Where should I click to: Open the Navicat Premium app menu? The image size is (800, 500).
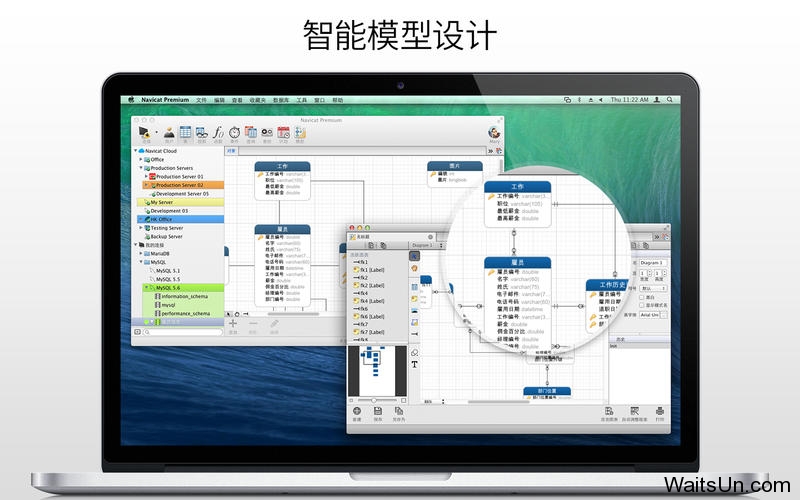click(x=165, y=100)
